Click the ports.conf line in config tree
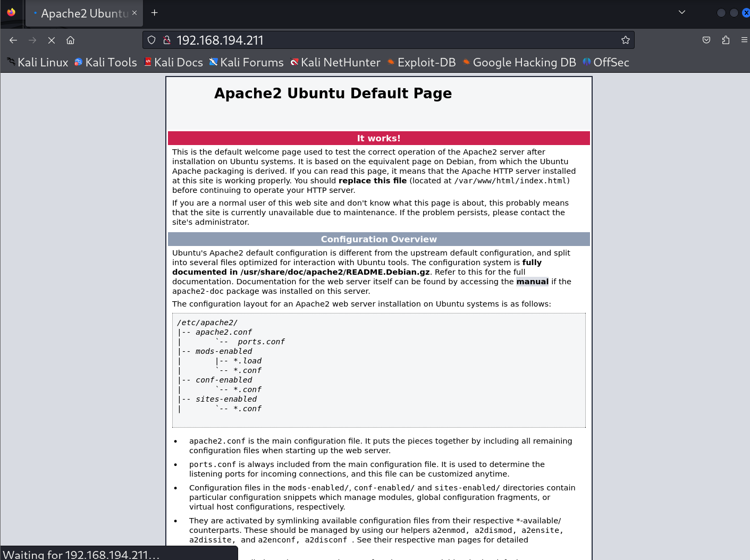Viewport: 750px width, 560px height. (261, 342)
